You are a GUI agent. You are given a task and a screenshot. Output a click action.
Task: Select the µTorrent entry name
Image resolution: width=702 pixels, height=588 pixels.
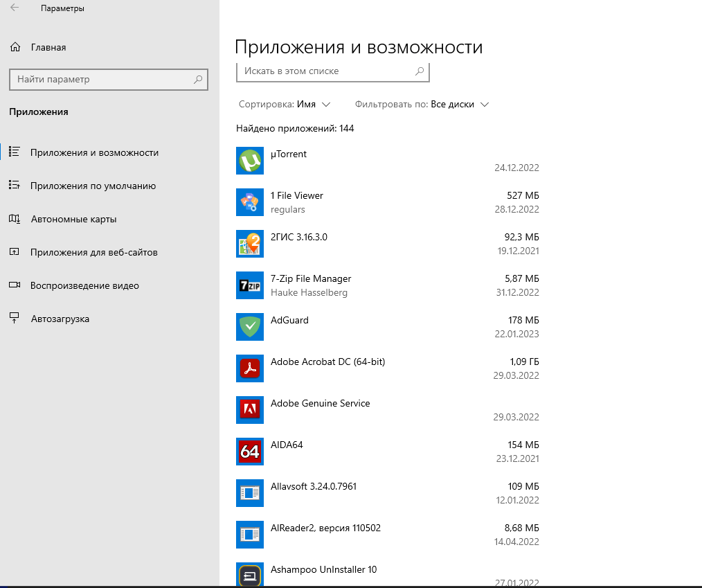pos(289,154)
